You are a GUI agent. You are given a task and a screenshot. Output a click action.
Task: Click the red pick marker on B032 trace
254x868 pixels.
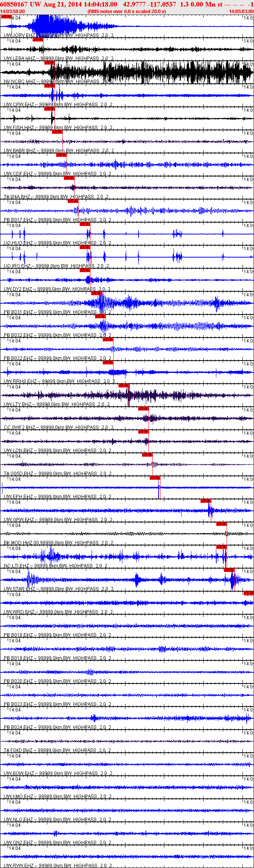click(x=100, y=316)
